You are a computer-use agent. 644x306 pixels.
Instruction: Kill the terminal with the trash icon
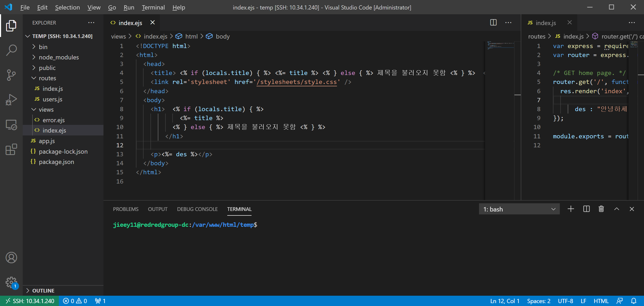click(601, 209)
